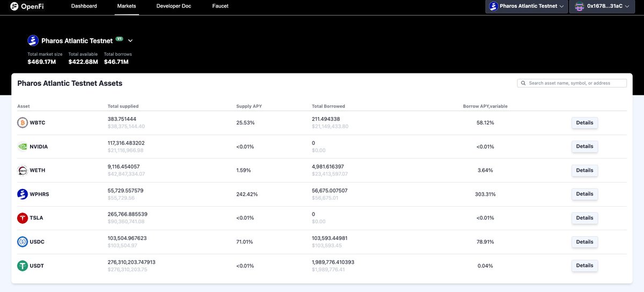This screenshot has width=644, height=292.
Task: Click total market size value $469.17M
Action: click(x=42, y=62)
